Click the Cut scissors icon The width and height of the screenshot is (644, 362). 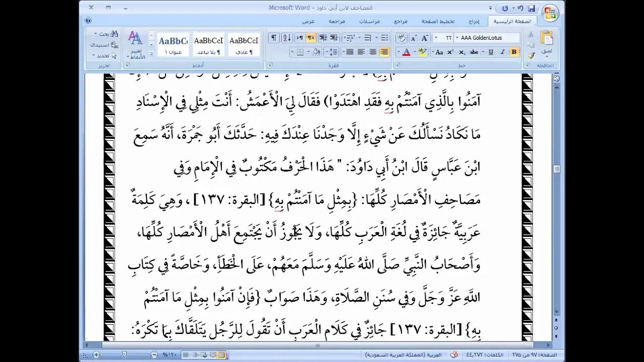530,34
